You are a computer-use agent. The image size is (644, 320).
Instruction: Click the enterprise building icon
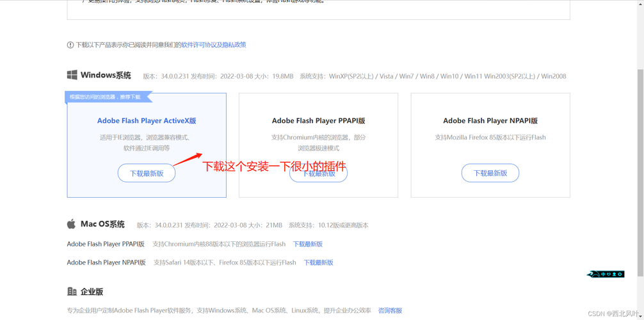(x=72, y=292)
